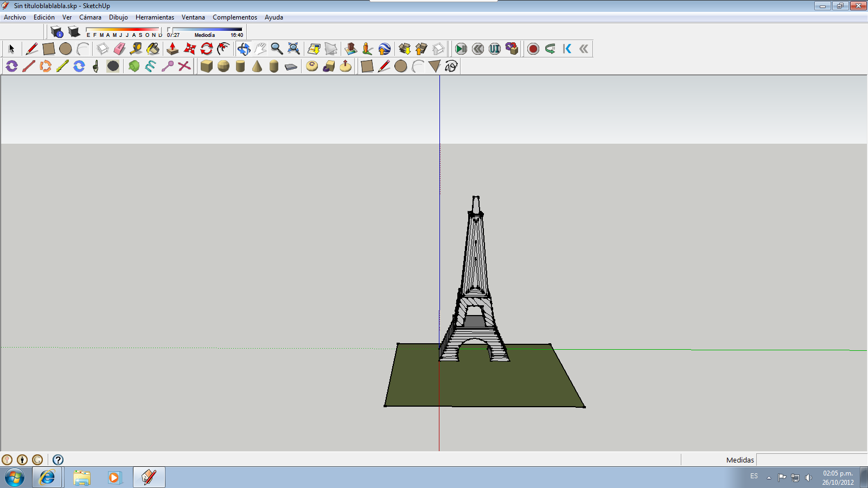Click the teal helix spring icon
868x488 pixels.
coord(151,66)
